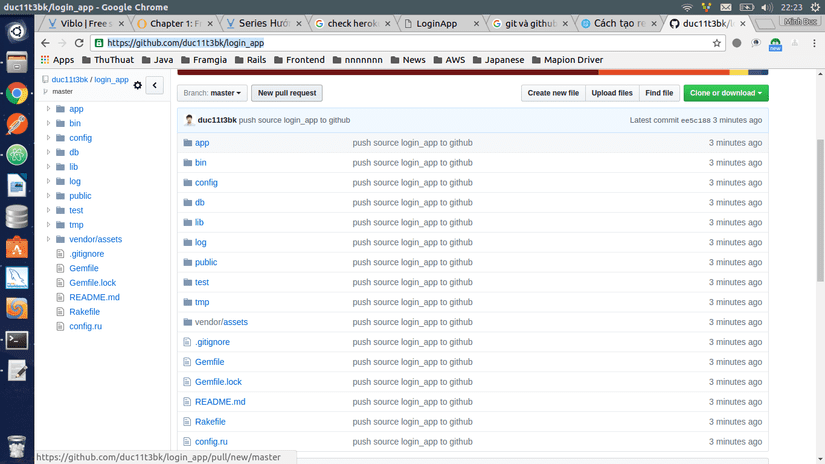
Task: Open the Octotree settings gear
Action: pos(138,85)
